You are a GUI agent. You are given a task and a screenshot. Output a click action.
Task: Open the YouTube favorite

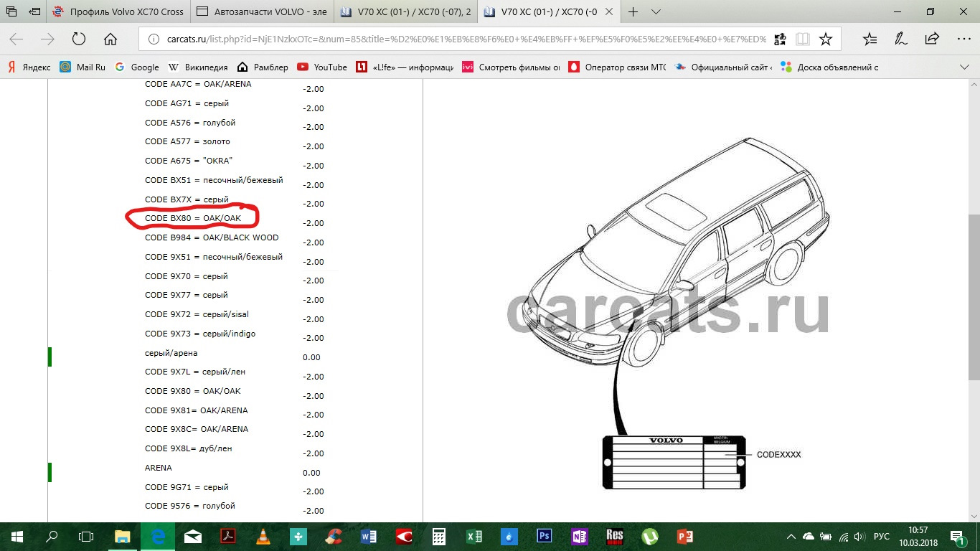pyautogui.click(x=322, y=67)
